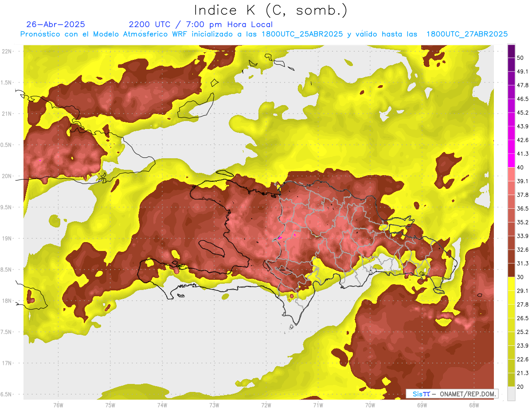Click the colorbar value '23.9'

(x=523, y=346)
